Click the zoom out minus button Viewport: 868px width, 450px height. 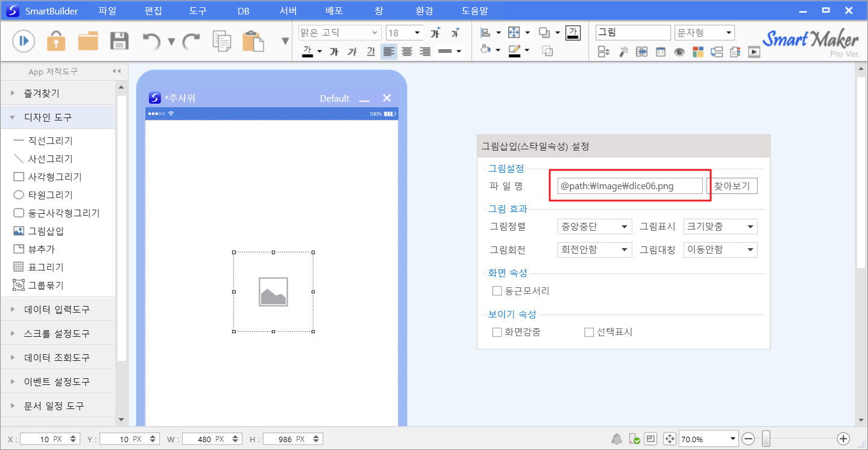coord(748,439)
